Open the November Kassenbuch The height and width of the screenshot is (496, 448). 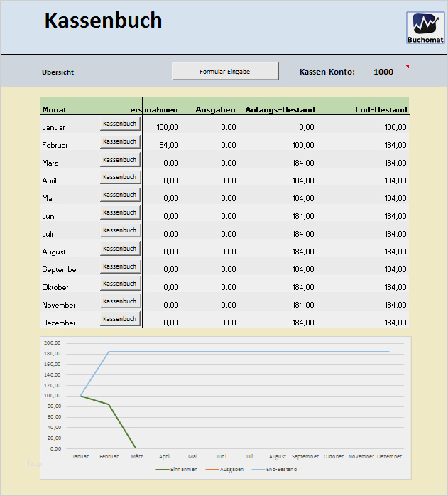click(120, 301)
